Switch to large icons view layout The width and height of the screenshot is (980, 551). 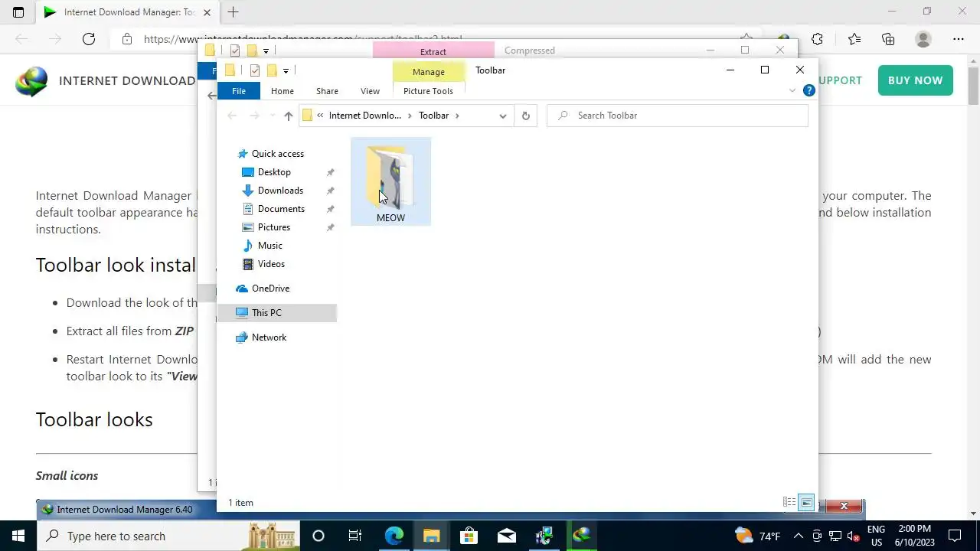pos(806,503)
